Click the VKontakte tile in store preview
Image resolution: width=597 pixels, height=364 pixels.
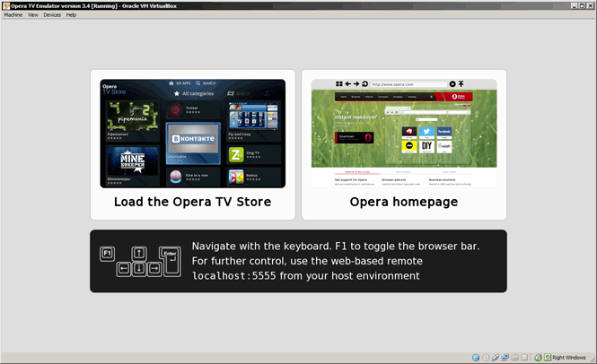point(193,143)
